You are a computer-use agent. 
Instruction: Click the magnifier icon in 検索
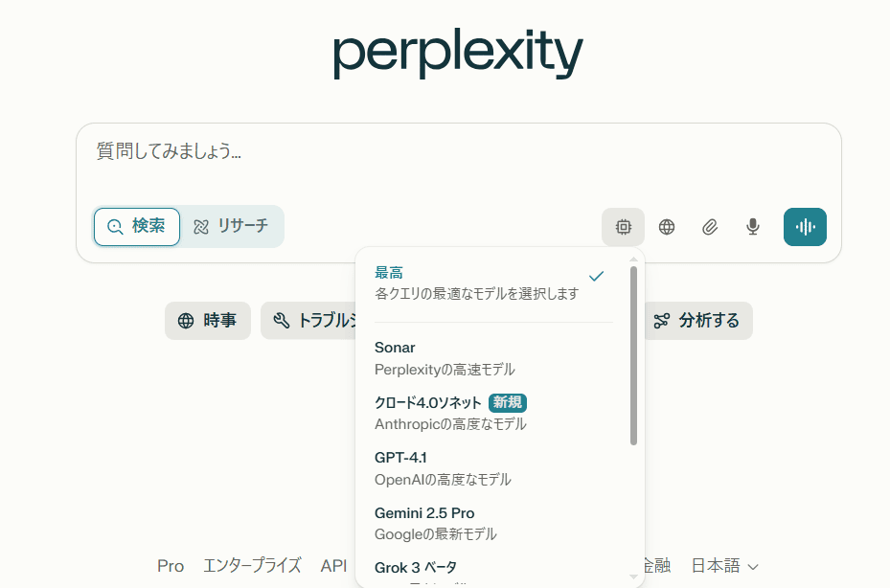(x=115, y=226)
